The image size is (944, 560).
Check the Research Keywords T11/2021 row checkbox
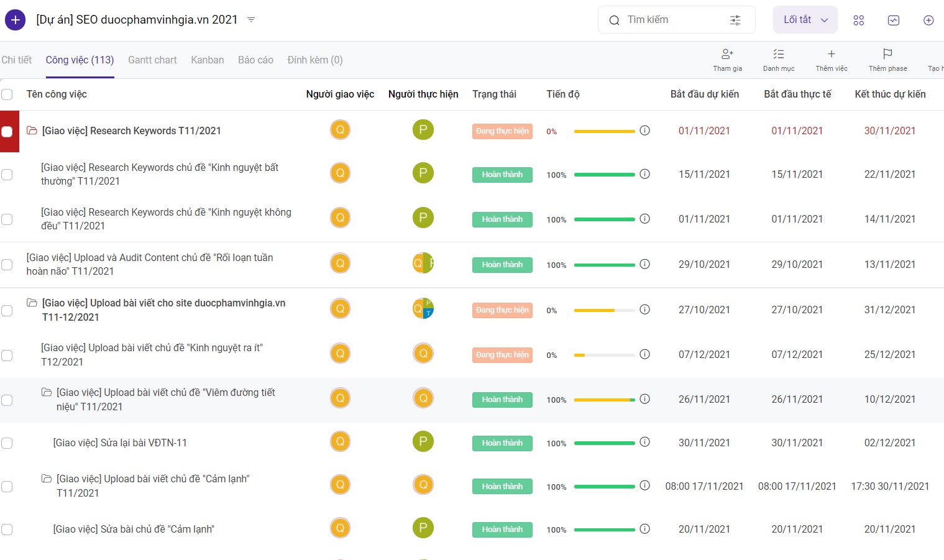coord(7,131)
